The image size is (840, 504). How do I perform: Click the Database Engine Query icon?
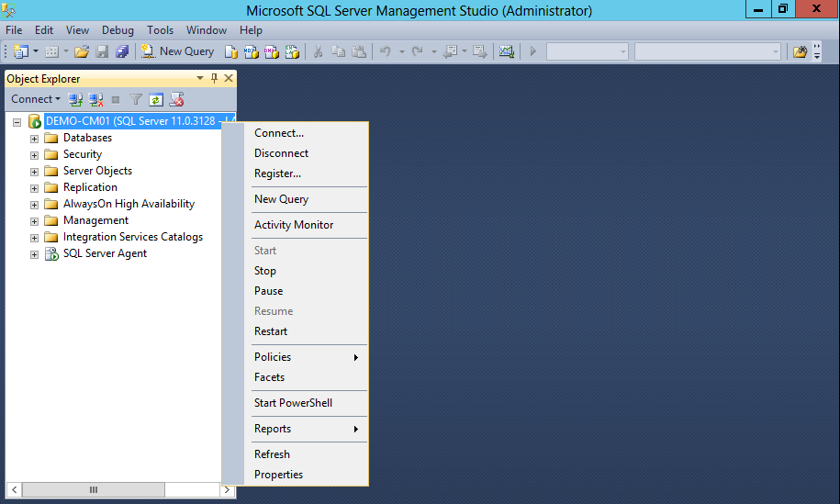232,51
